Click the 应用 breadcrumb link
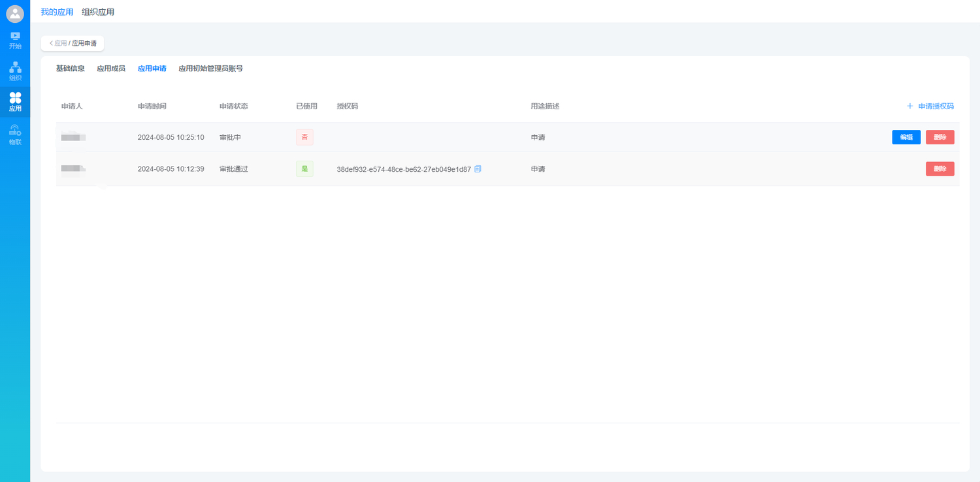980x482 pixels. [61, 43]
